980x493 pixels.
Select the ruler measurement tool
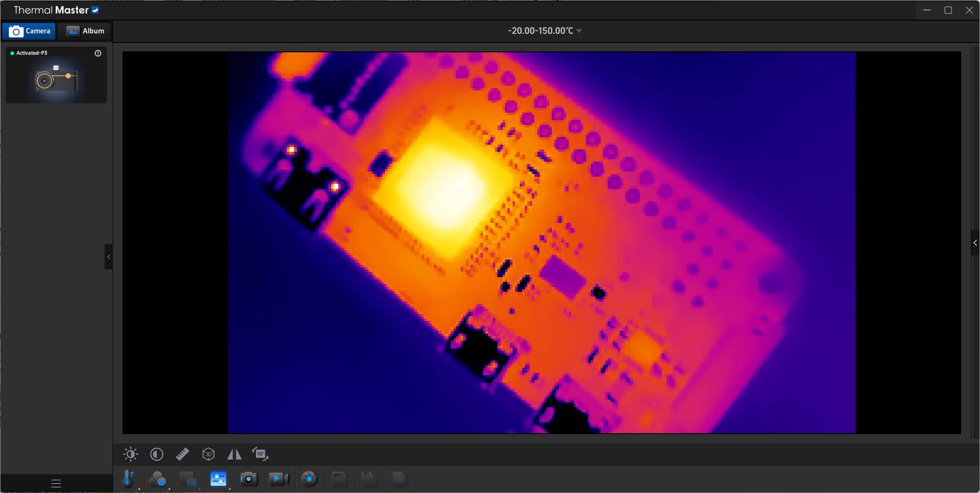[182, 454]
